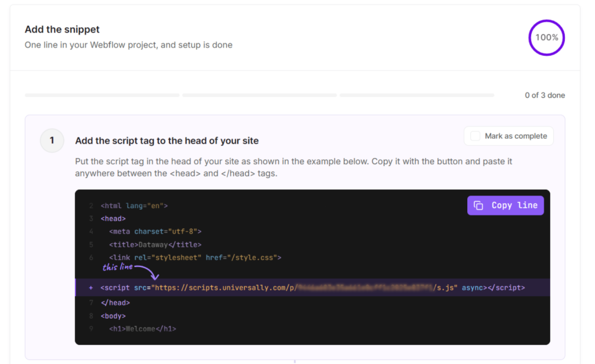This screenshot has height=364, width=595.
Task: Click the <meta charset="utf-8"> code line
Action: (x=155, y=232)
